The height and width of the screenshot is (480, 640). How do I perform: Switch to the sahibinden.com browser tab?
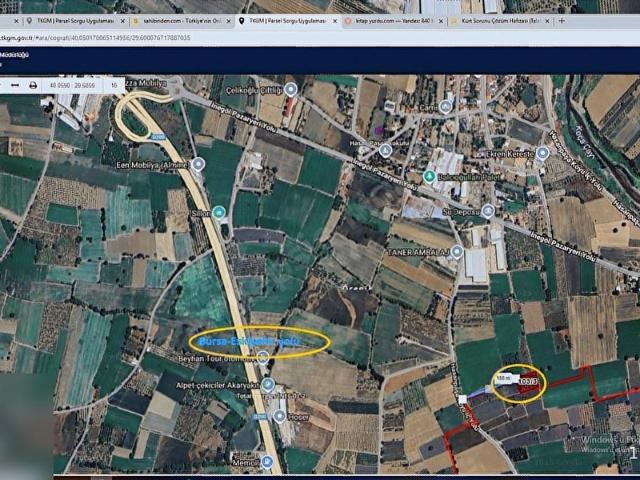tap(180, 20)
